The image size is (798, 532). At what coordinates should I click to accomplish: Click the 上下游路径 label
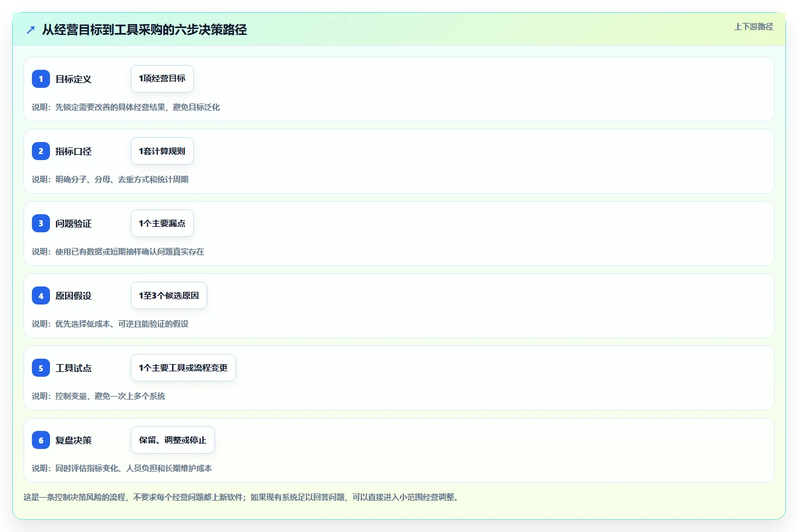tap(753, 26)
